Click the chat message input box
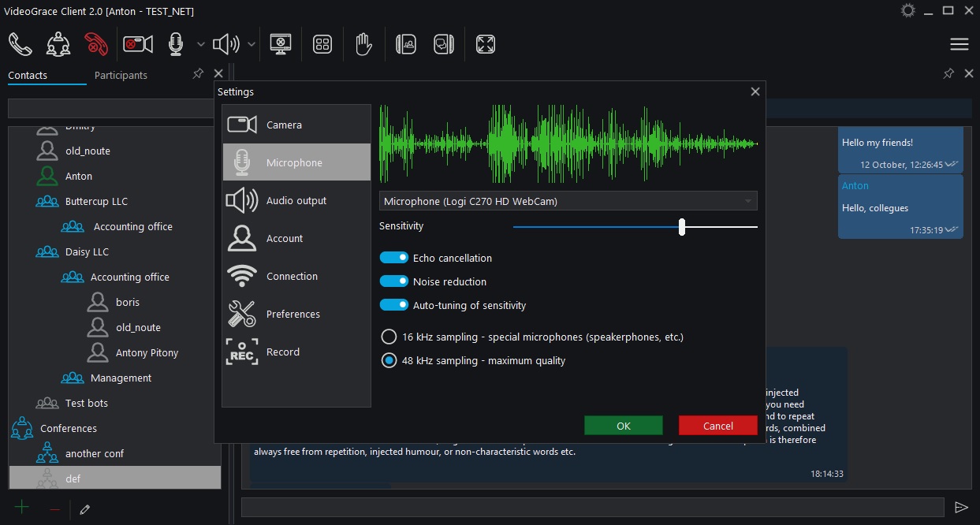The width and height of the screenshot is (980, 525). (592, 507)
